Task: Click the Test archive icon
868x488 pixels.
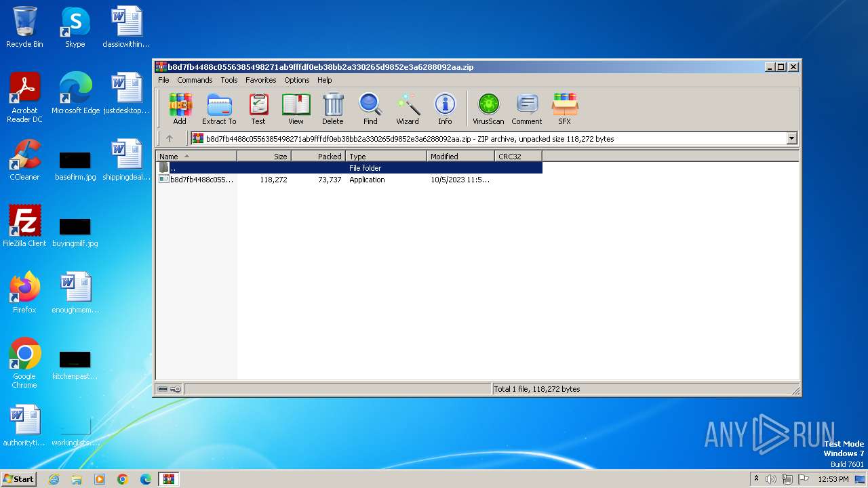Action: click(x=258, y=109)
